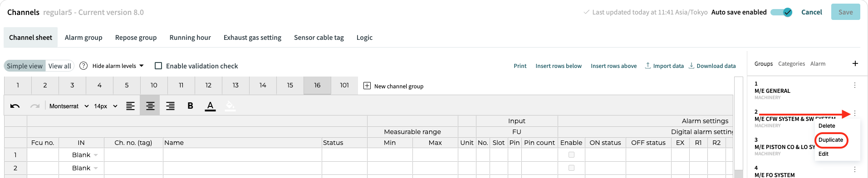Select channel group tab 1
This screenshot has height=178, width=868.
tap(18, 85)
